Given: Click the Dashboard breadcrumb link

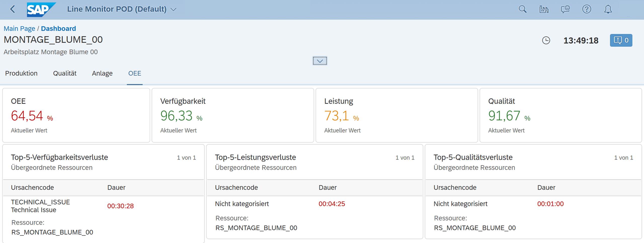Looking at the screenshot, I should (x=58, y=28).
